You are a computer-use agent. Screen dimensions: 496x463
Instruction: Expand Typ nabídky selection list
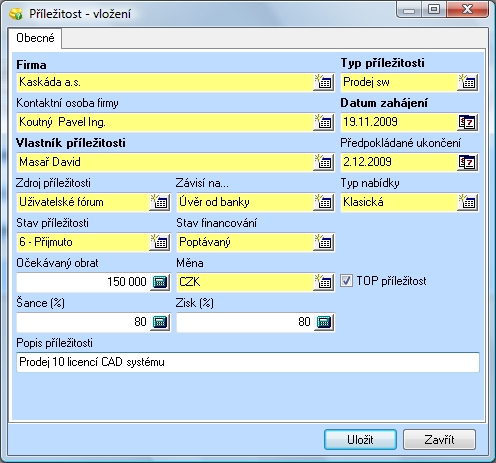coord(468,202)
